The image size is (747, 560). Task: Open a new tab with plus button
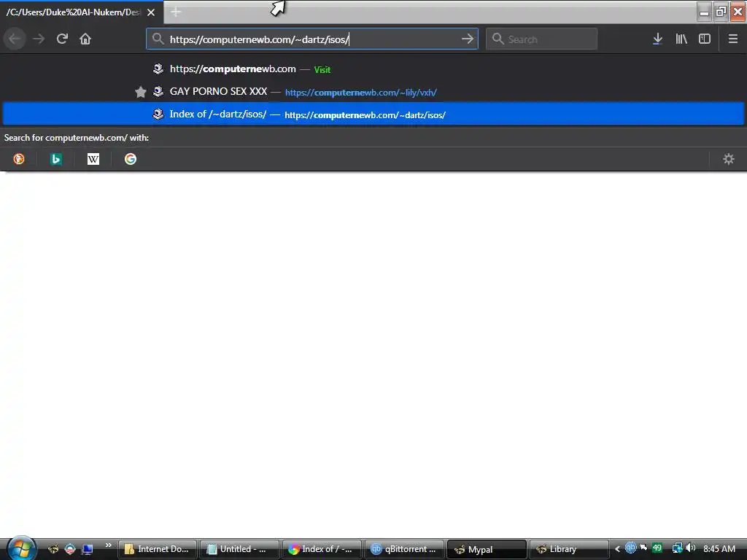(x=176, y=12)
